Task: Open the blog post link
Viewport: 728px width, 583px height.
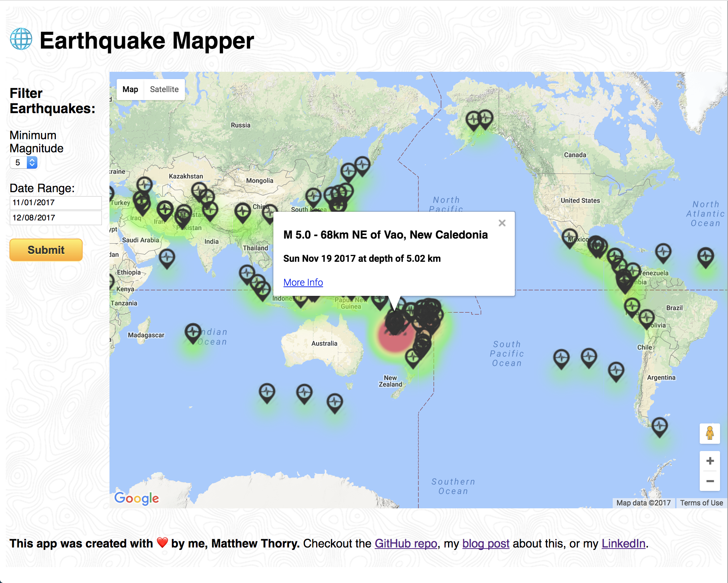Action: (486, 543)
